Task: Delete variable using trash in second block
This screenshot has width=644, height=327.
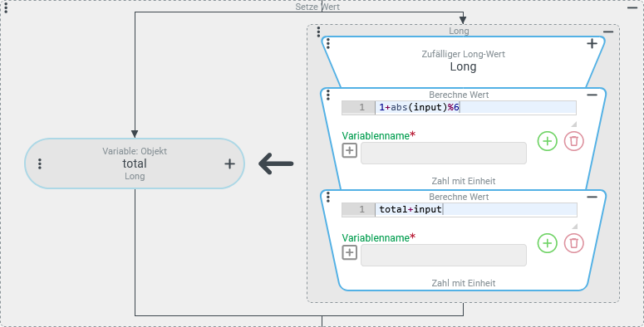Action: [x=573, y=243]
